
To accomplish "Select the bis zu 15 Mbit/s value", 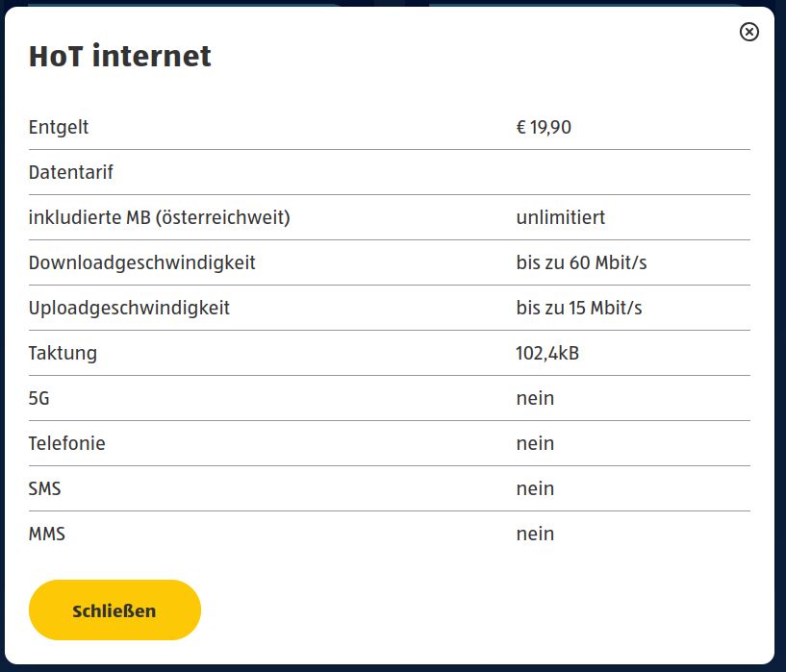I will (x=579, y=308).
